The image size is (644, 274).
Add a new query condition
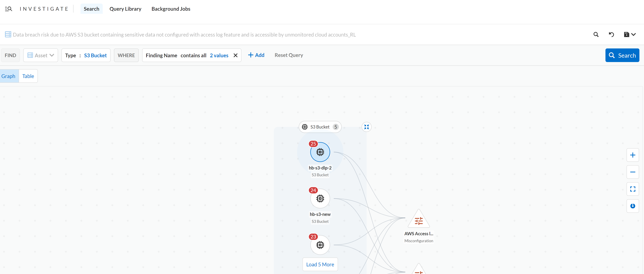[x=256, y=55]
